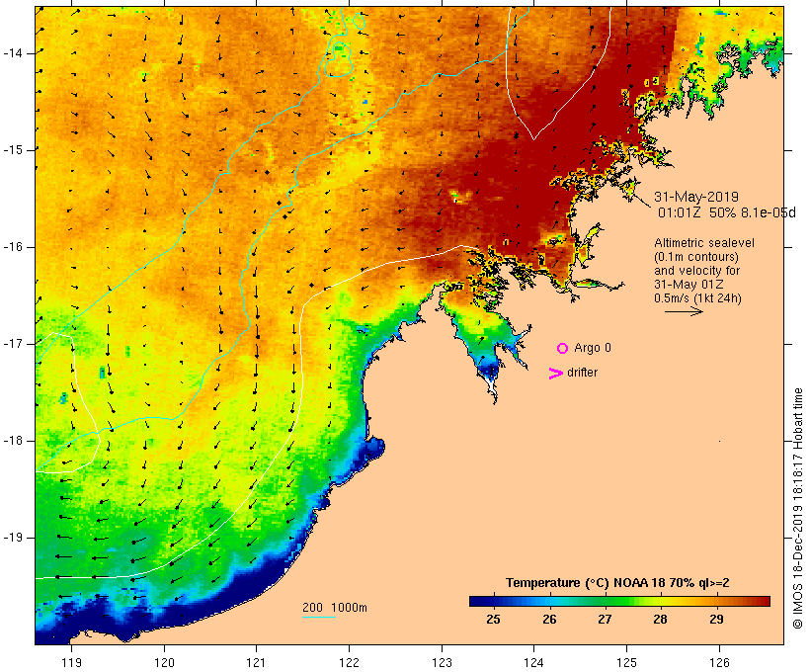The width and height of the screenshot is (810, 672).
Task: Click the 0.5m/s velocity scale arrow
Action: coord(684,311)
